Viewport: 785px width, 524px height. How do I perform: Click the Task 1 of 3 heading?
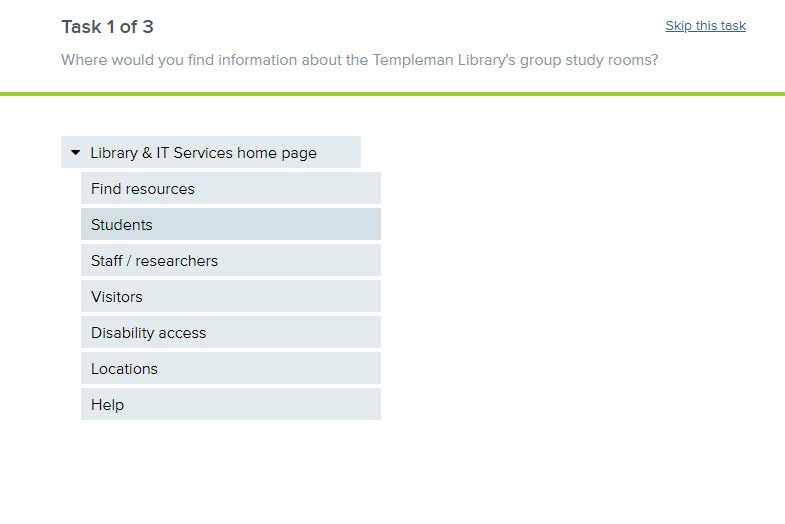point(107,27)
